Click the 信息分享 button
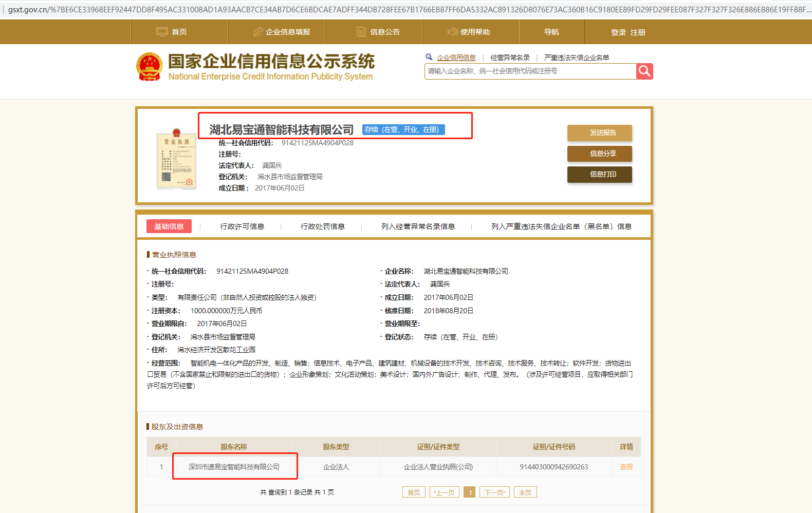 pyautogui.click(x=600, y=154)
